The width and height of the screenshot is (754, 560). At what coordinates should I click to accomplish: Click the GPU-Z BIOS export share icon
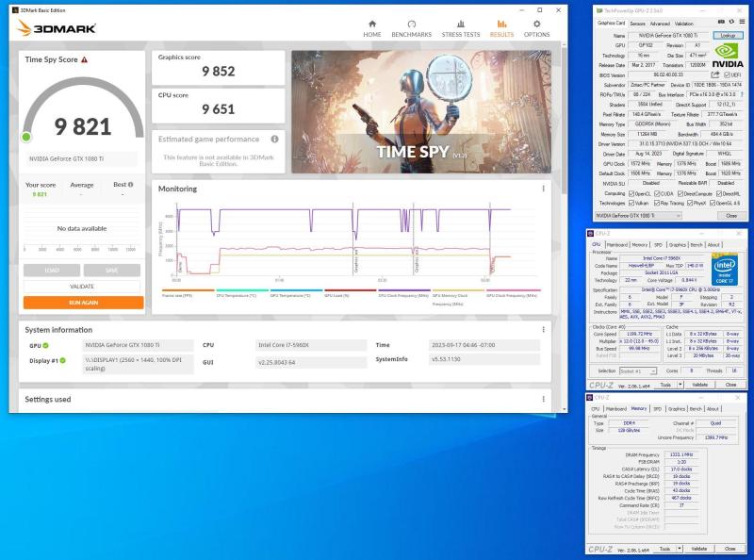[x=714, y=74]
